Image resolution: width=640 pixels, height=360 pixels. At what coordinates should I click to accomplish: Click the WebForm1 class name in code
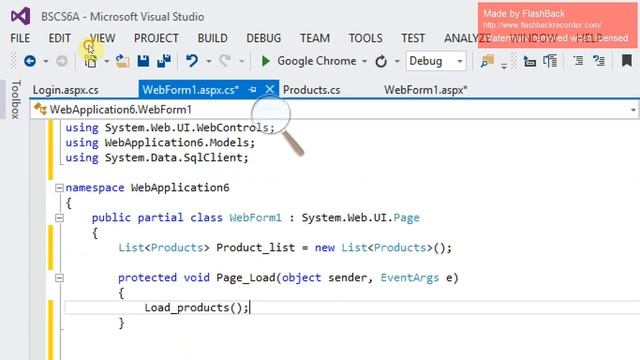click(256, 218)
